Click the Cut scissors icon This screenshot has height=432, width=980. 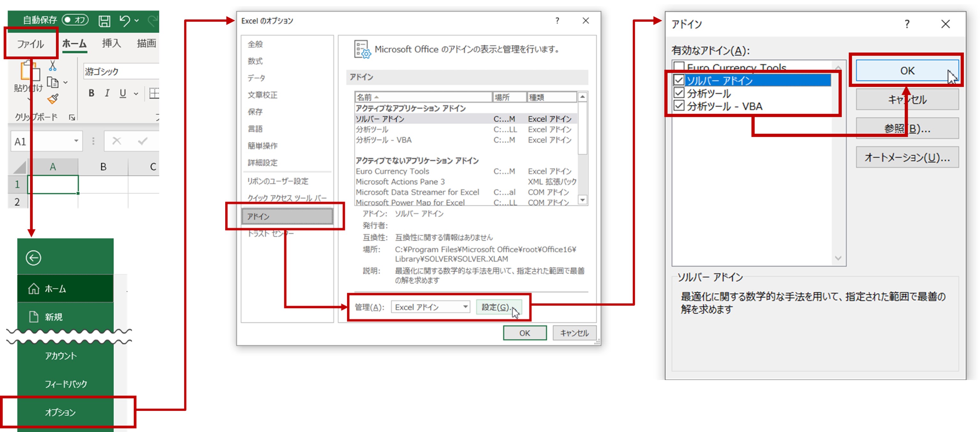(x=53, y=66)
